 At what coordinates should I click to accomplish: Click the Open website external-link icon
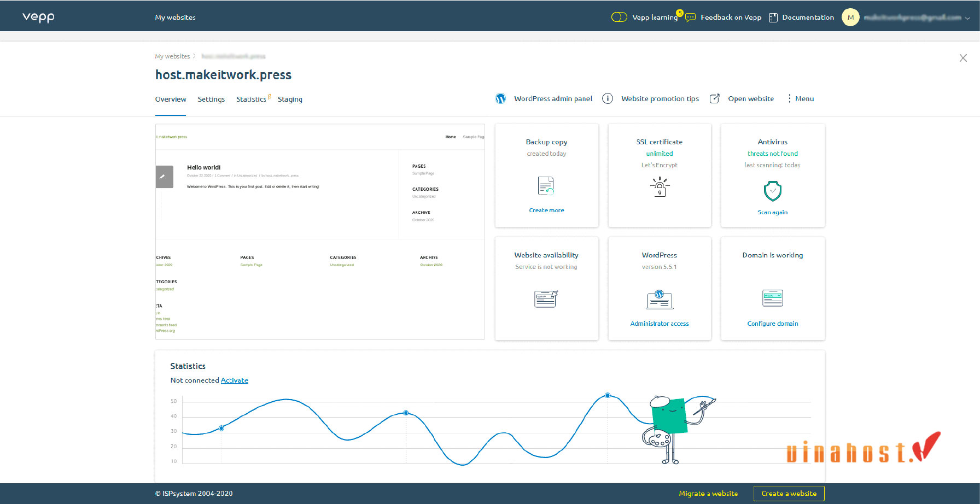click(714, 98)
